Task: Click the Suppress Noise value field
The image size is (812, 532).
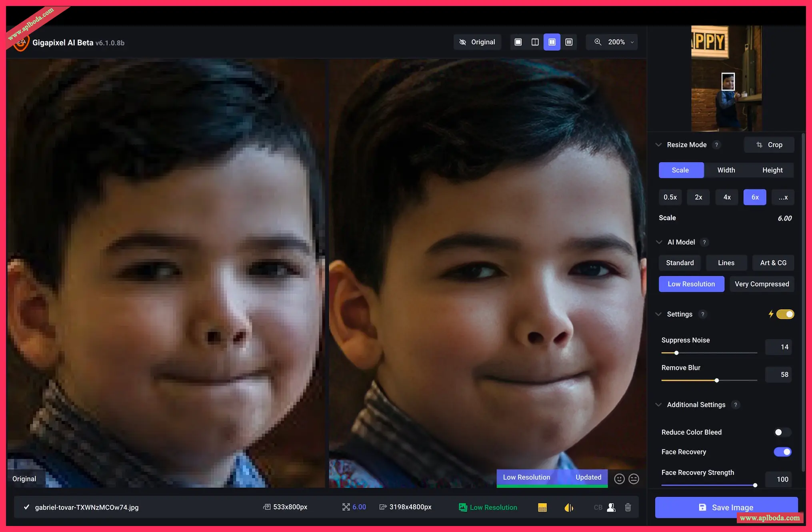Action: click(x=778, y=347)
